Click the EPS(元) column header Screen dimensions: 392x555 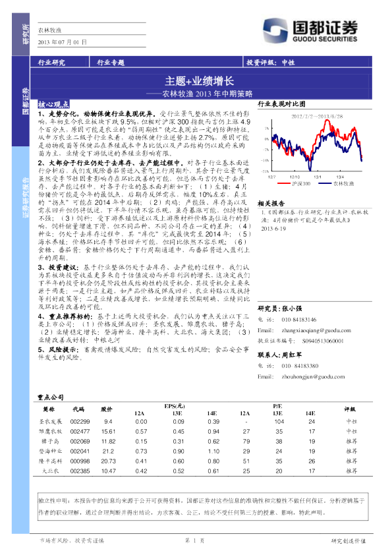pyautogui.click(x=175, y=406)
